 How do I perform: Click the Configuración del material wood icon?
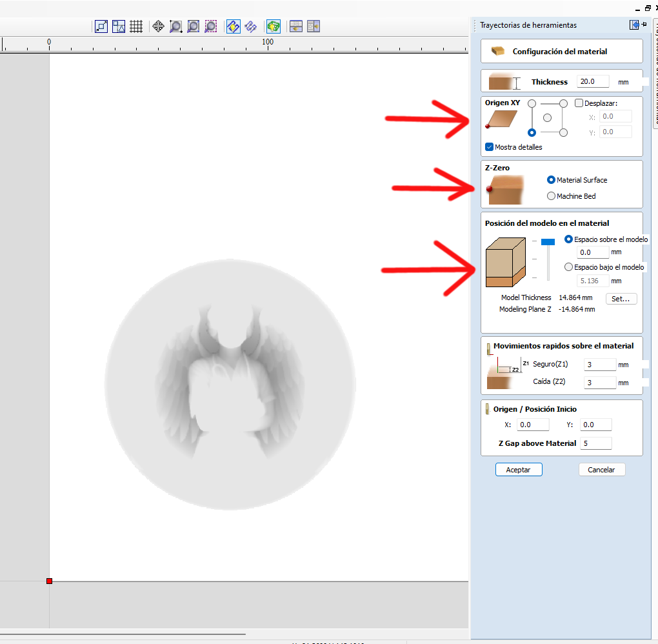pyautogui.click(x=498, y=51)
